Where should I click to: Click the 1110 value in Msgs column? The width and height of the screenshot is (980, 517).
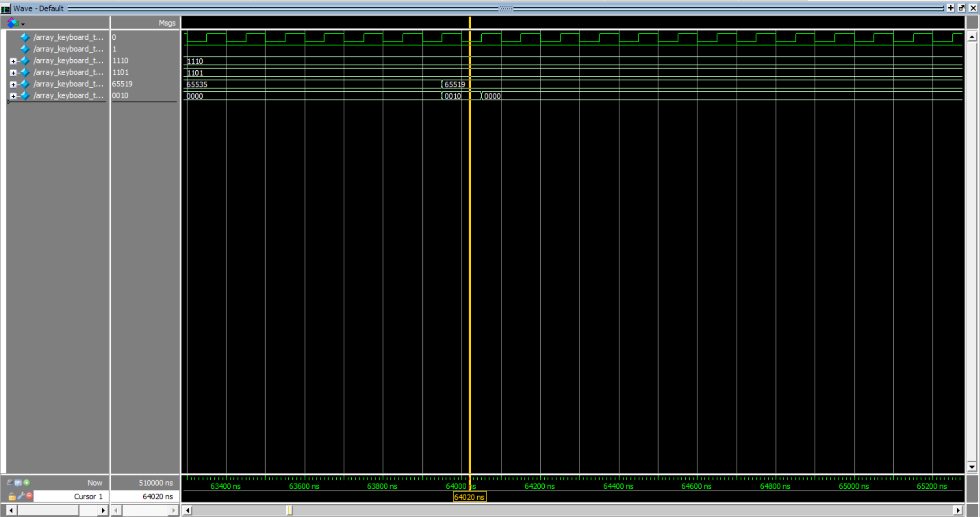(x=120, y=61)
